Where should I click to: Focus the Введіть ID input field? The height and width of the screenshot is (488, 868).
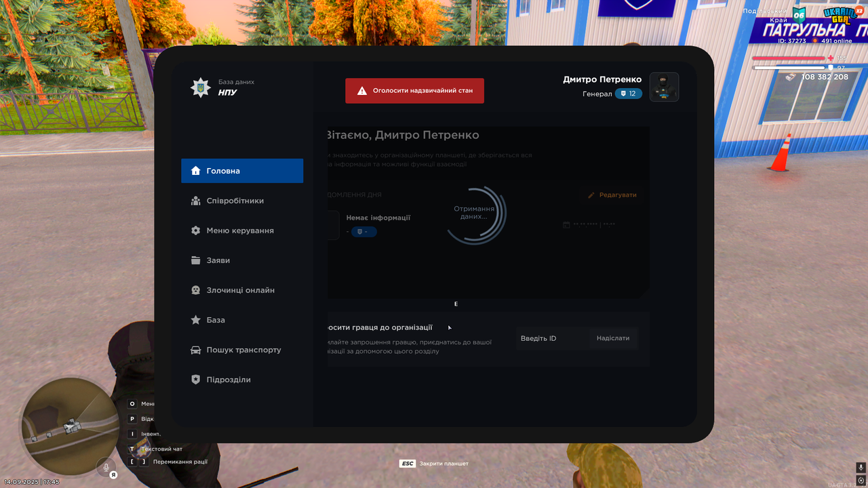[x=552, y=338]
